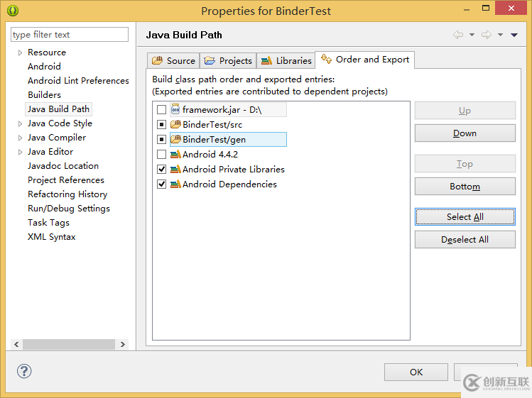Click the Android Private Libraries icon

(x=175, y=169)
